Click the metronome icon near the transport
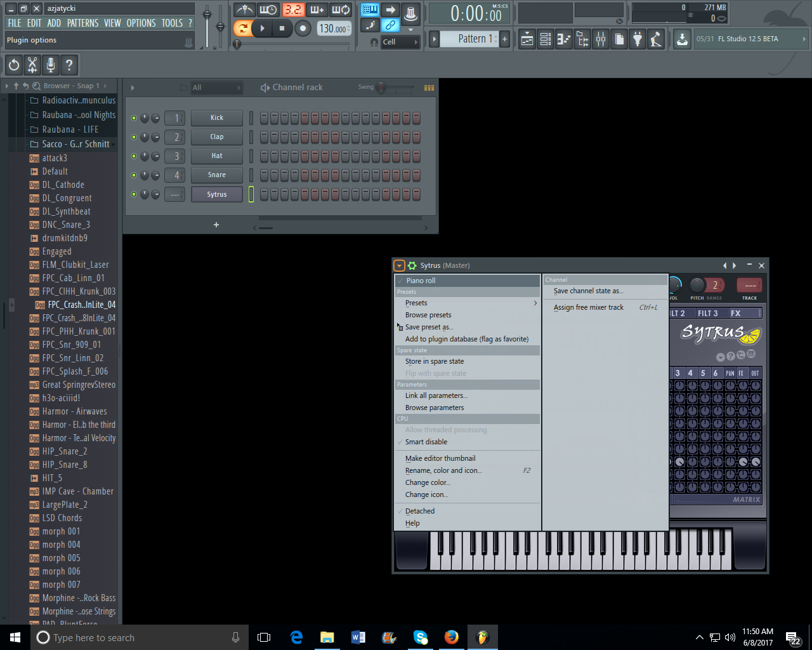Image resolution: width=812 pixels, height=650 pixels. (x=245, y=9)
